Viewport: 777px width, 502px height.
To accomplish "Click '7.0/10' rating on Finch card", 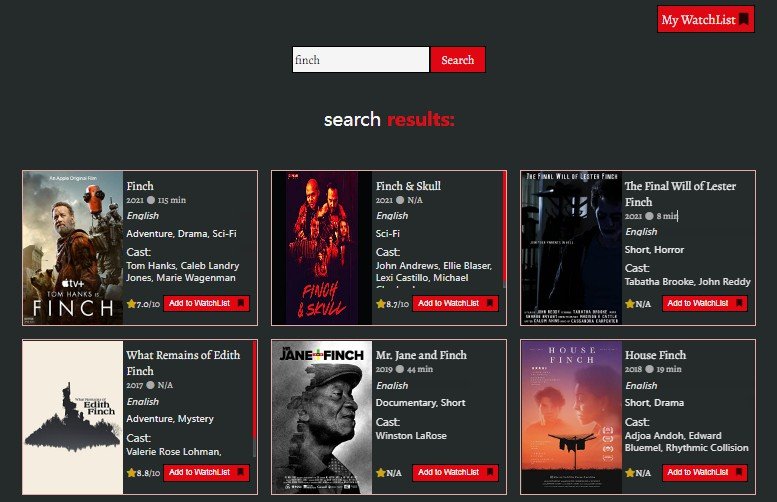I will click(148, 304).
